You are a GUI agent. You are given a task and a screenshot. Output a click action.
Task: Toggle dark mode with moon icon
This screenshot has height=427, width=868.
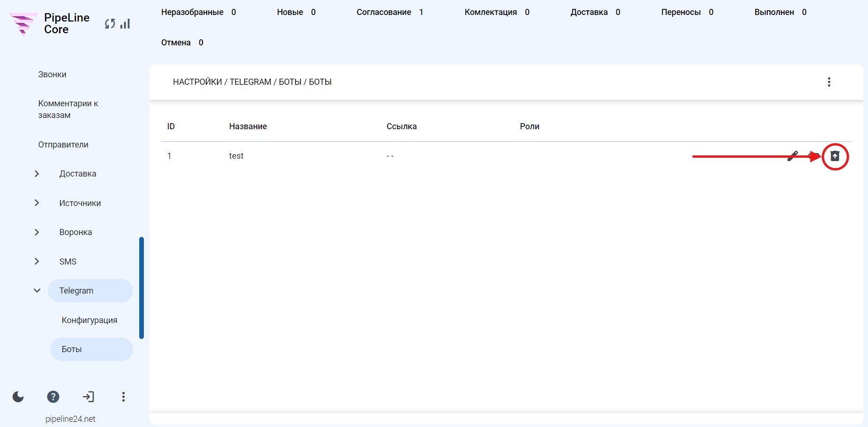click(18, 397)
